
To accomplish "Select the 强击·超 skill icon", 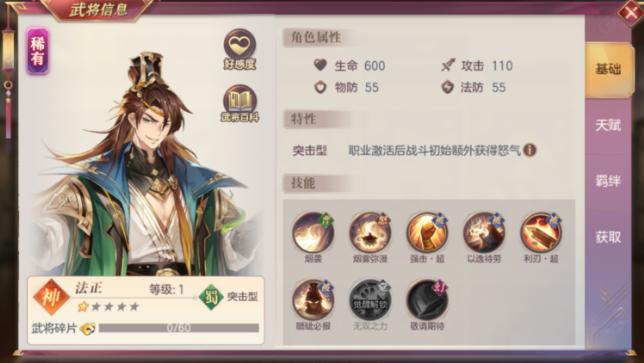I will pos(427,233).
